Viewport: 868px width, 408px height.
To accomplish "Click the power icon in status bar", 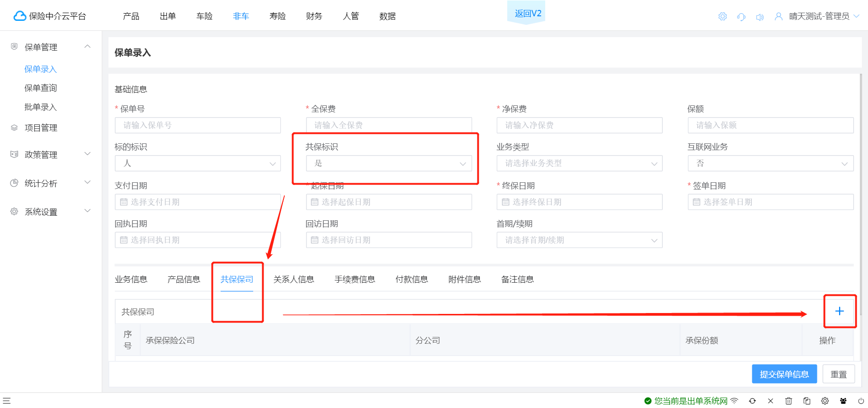I will (x=861, y=401).
